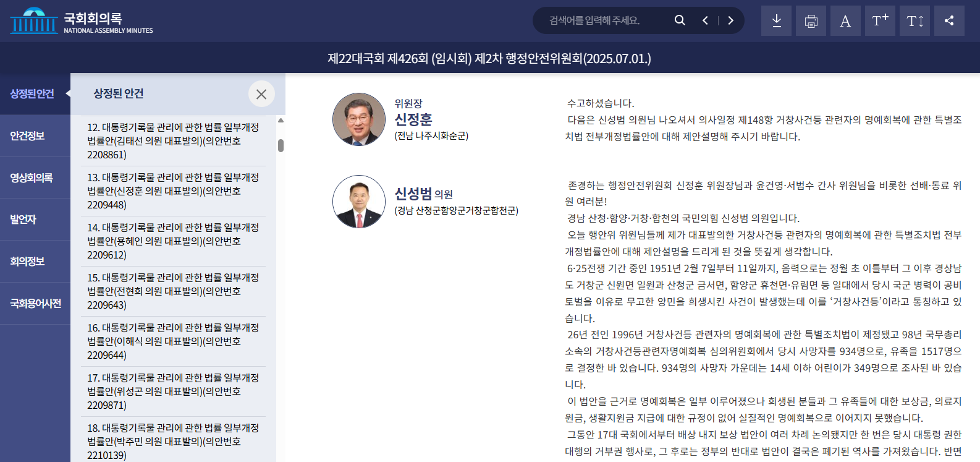This screenshot has height=462, width=980.
Task: Open agenda item 14 by 용혜인 의원
Action: coord(173,241)
